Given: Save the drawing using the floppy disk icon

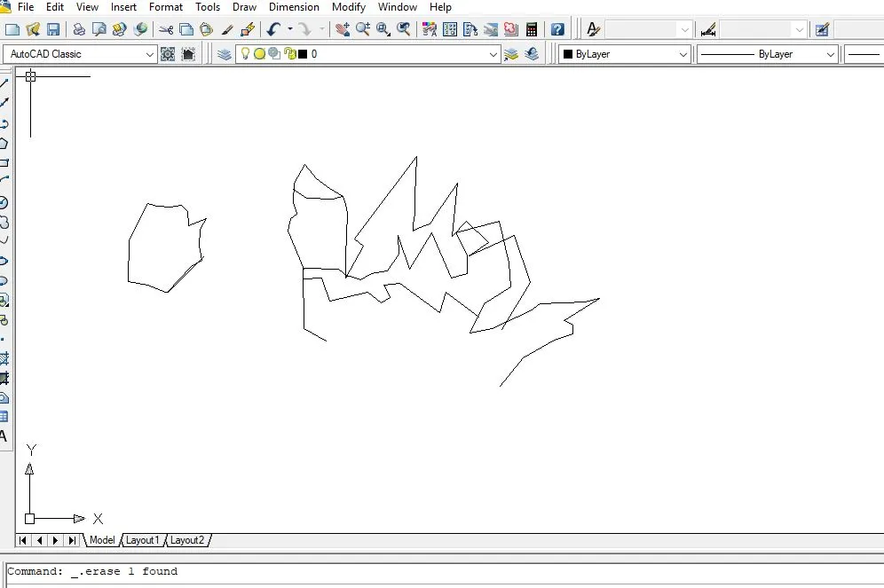Looking at the screenshot, I should point(53,29).
